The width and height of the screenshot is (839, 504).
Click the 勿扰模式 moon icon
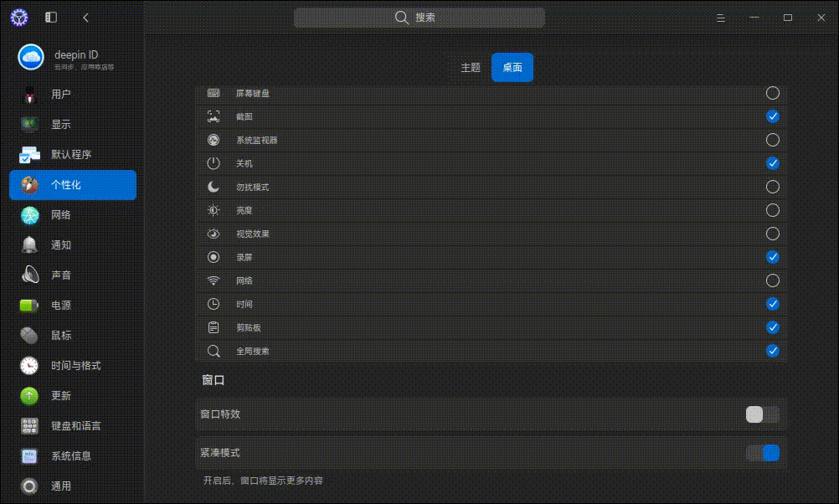point(214,187)
